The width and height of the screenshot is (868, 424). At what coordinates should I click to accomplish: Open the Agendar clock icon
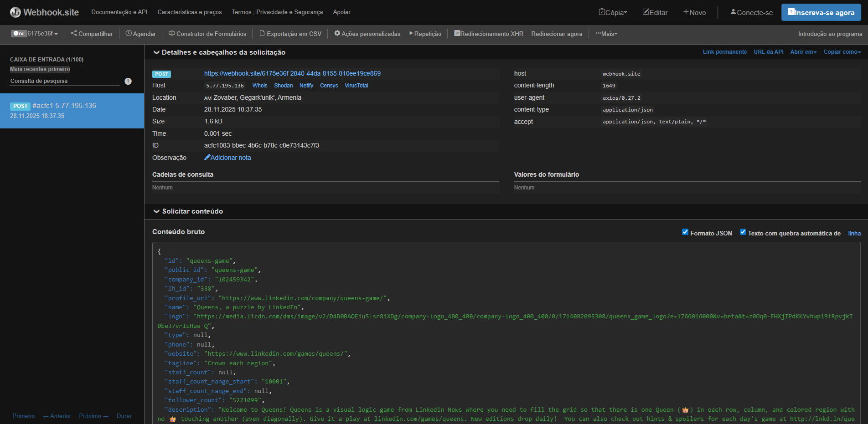[x=129, y=34]
